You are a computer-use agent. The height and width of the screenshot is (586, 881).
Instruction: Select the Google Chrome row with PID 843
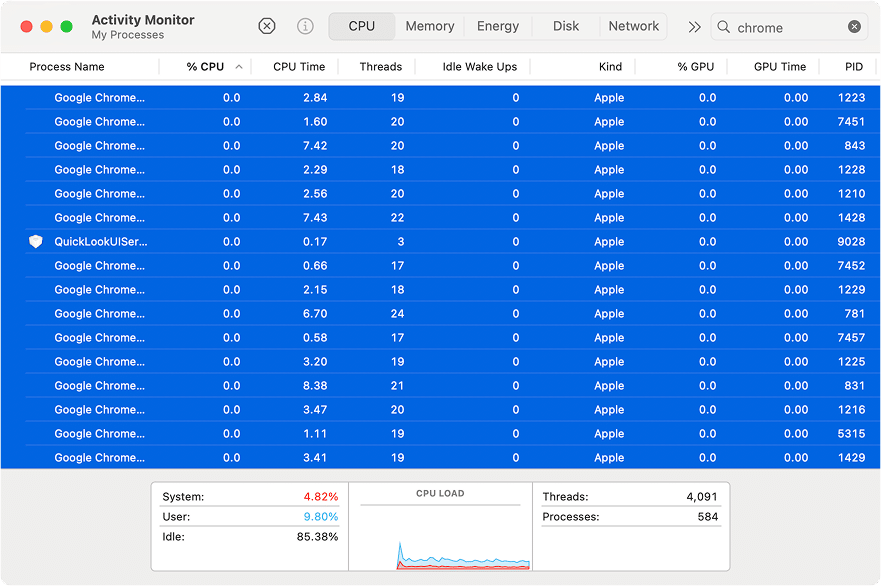[x=440, y=146]
